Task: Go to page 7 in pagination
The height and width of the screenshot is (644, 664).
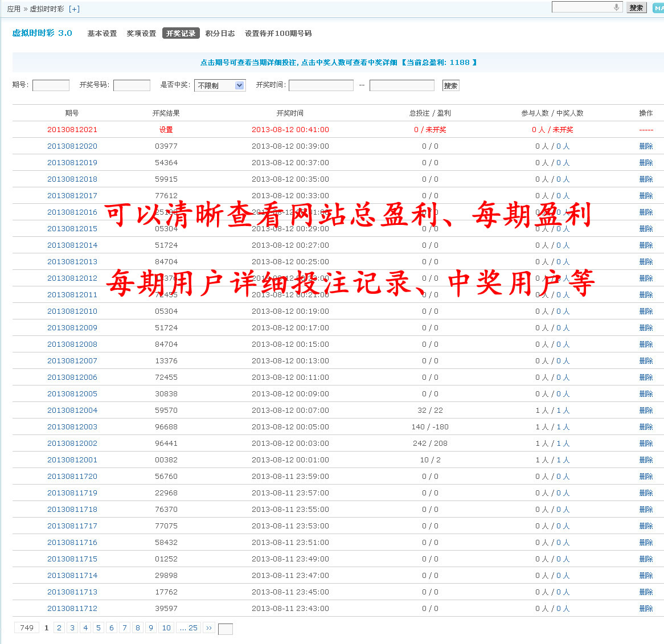Action: tap(125, 627)
